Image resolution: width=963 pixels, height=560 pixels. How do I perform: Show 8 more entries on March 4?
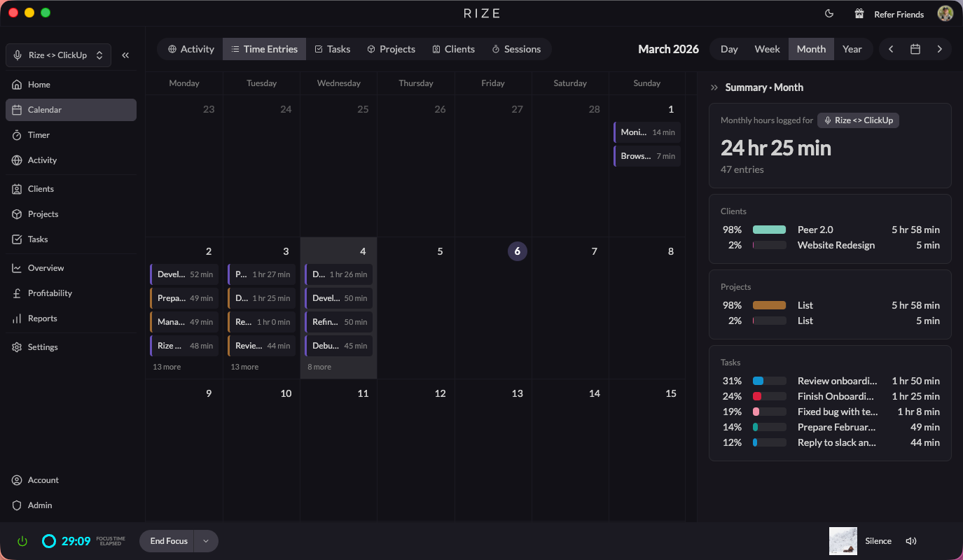pos(319,367)
